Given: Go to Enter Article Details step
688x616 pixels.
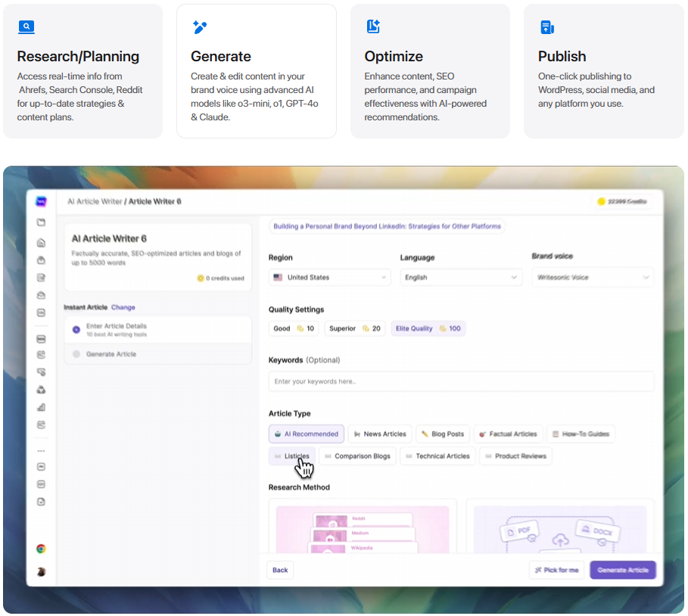Looking at the screenshot, I should coord(158,329).
